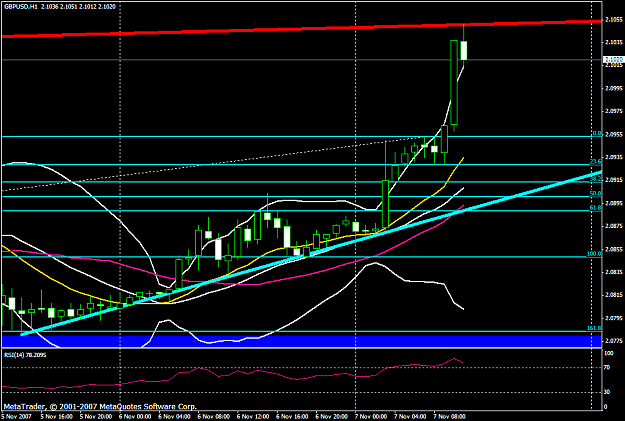Click the 5 Nov 20:00 time label

coord(96,417)
